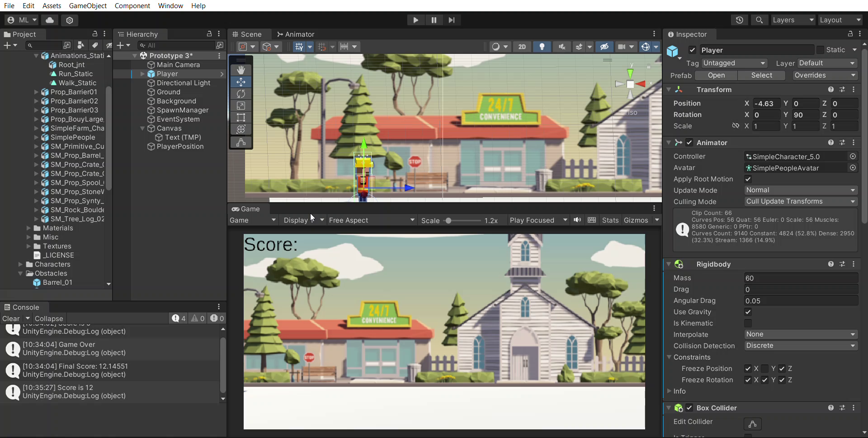
Task: Open the Collision Detection Discrete dropdown
Action: 801,345
